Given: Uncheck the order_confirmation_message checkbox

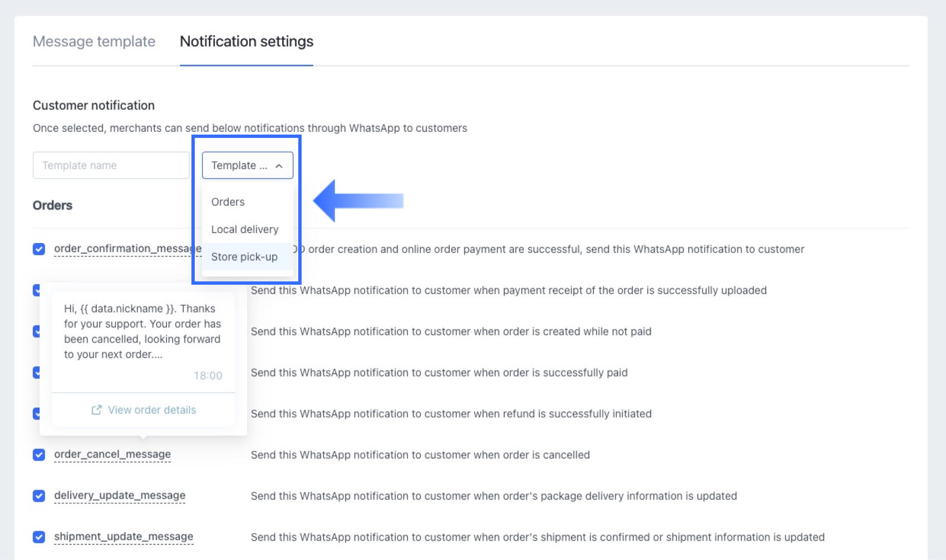Looking at the screenshot, I should (39, 249).
